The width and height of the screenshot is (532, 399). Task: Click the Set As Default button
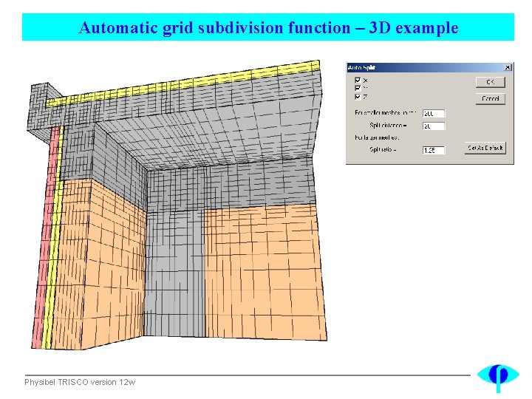tap(485, 148)
